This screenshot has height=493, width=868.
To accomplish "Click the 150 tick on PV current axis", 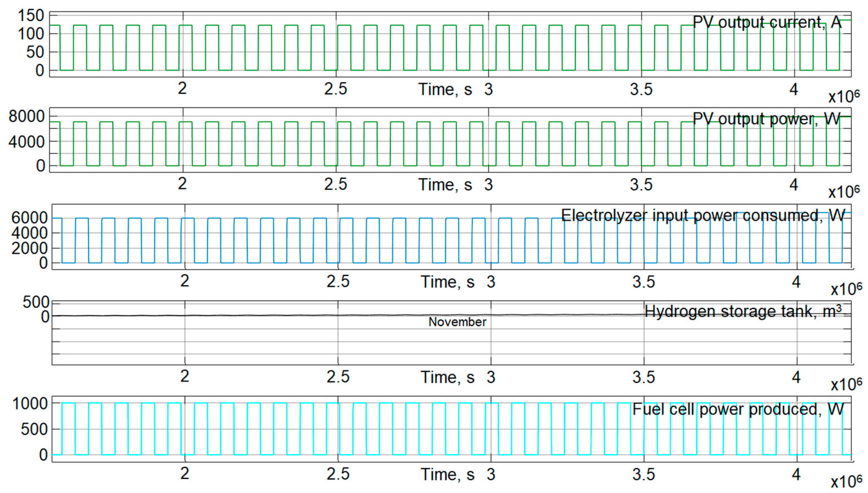I will pos(31,16).
